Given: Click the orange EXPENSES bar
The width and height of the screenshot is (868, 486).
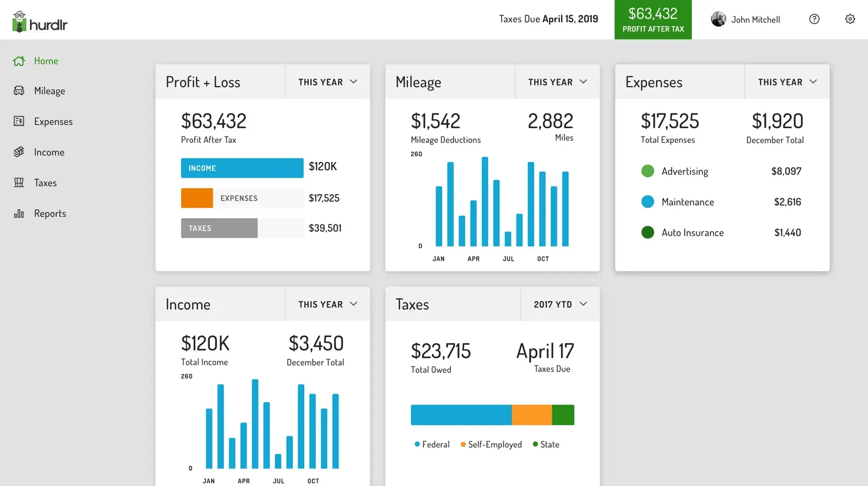Looking at the screenshot, I should click(x=197, y=198).
